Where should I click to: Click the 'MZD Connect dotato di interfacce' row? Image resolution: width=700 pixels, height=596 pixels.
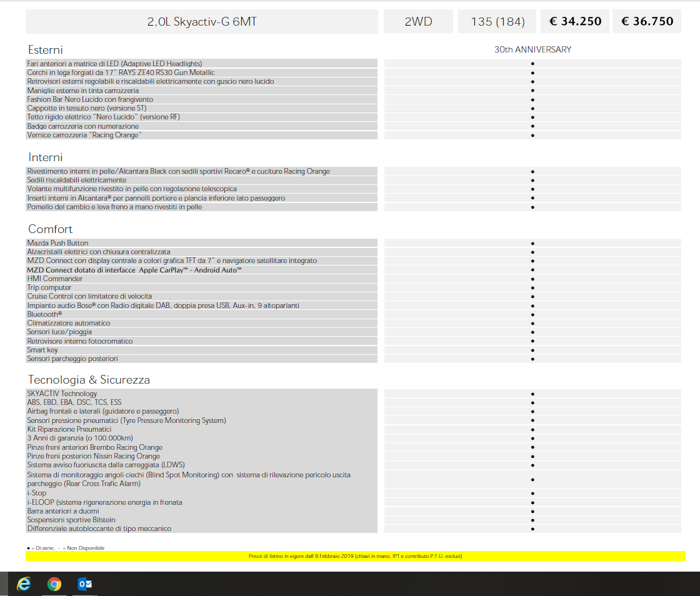(201, 270)
